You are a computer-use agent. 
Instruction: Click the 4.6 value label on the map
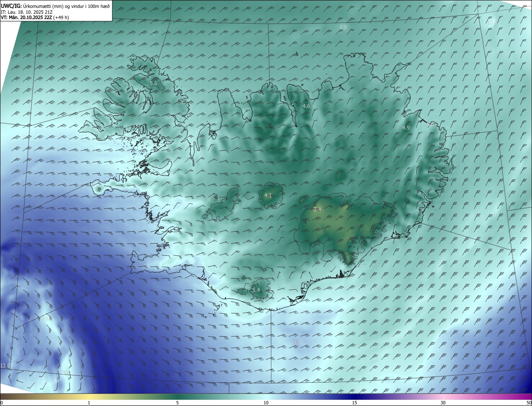306,106
